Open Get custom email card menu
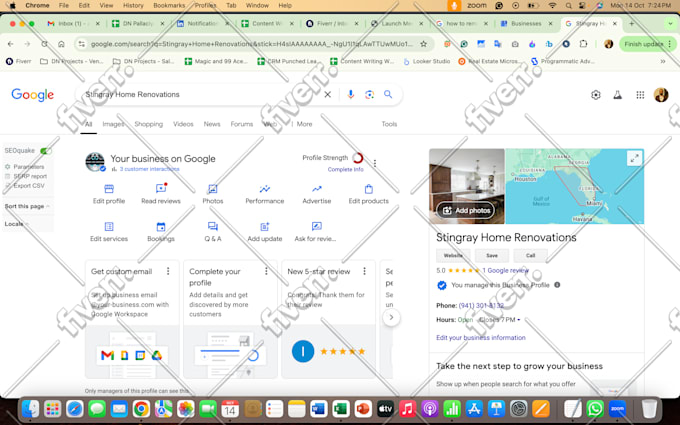This screenshot has height=425, width=680. tap(168, 271)
